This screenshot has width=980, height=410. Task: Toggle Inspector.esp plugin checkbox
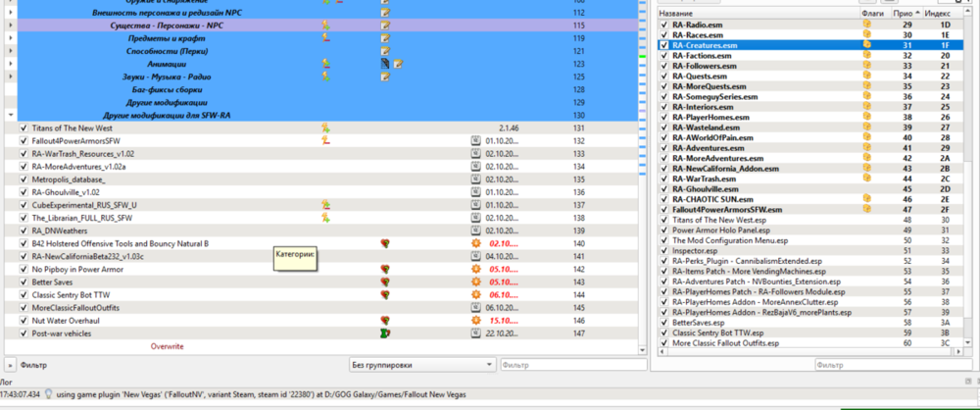(664, 250)
